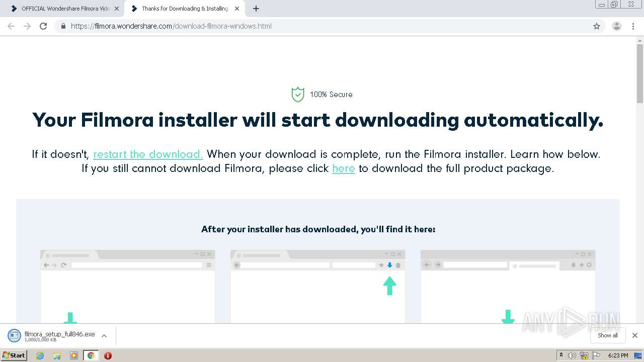Open the Windows Start menu
Image resolution: width=644 pixels, height=362 pixels.
point(14,355)
